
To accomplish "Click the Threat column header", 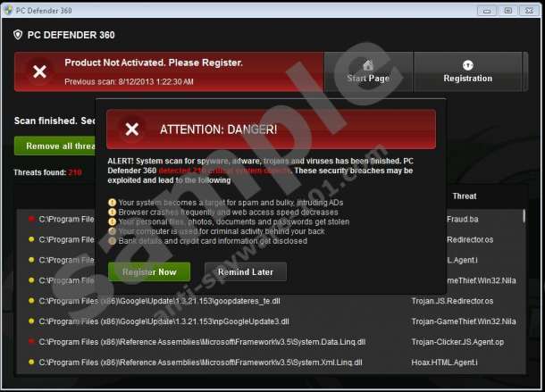I will click(x=464, y=196).
